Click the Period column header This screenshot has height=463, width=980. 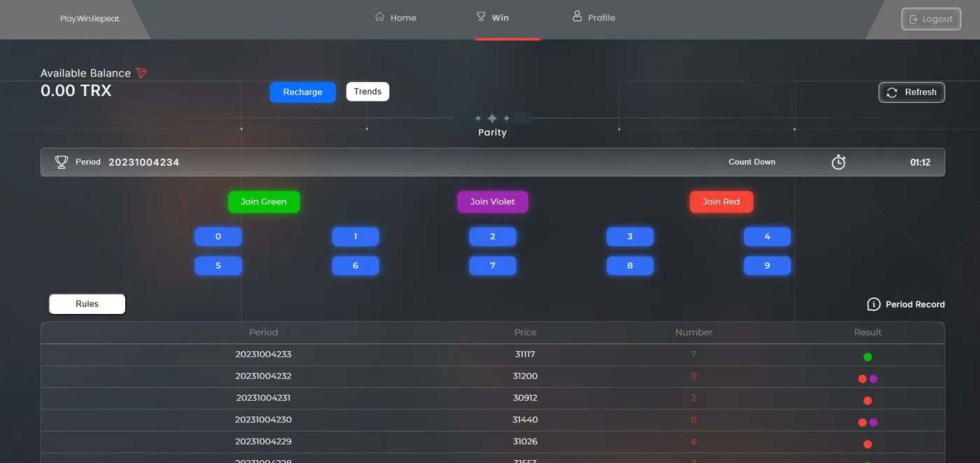(x=263, y=332)
